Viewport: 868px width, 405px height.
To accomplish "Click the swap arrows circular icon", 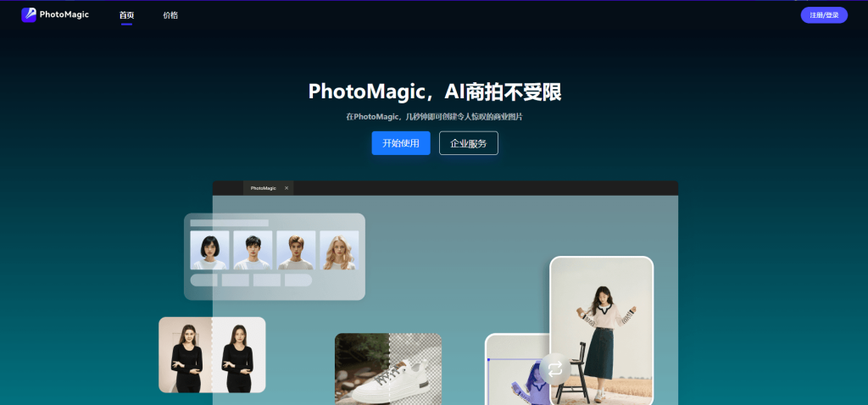I will pyautogui.click(x=555, y=369).
